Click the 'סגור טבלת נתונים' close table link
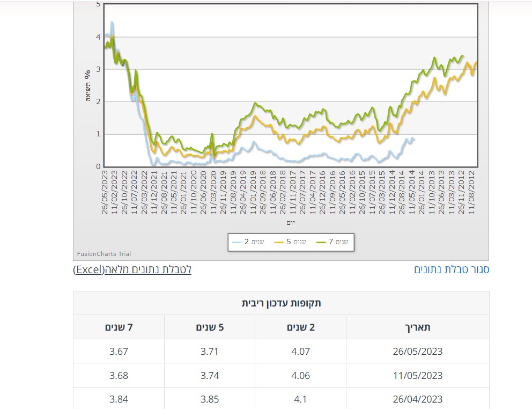The image size is (532, 409). coord(452,270)
